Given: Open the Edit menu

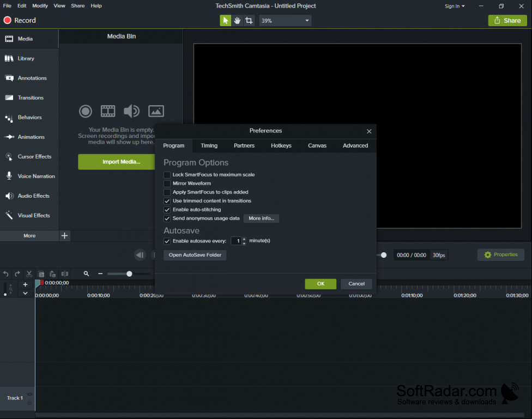Looking at the screenshot, I should coord(22,6).
